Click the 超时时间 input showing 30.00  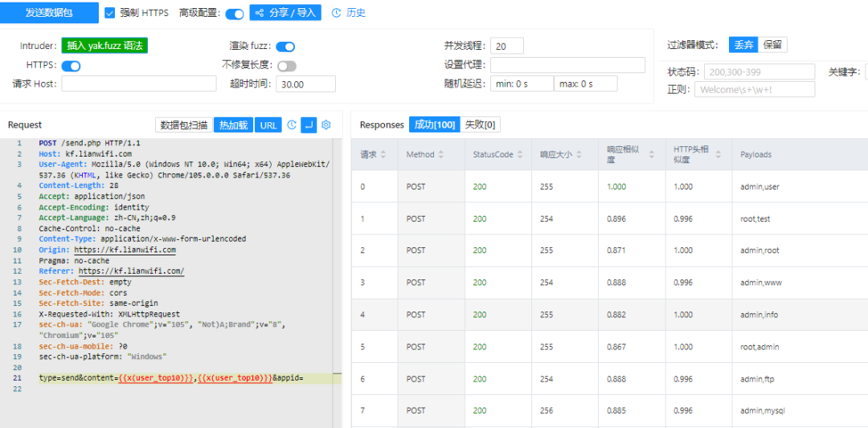coord(306,84)
